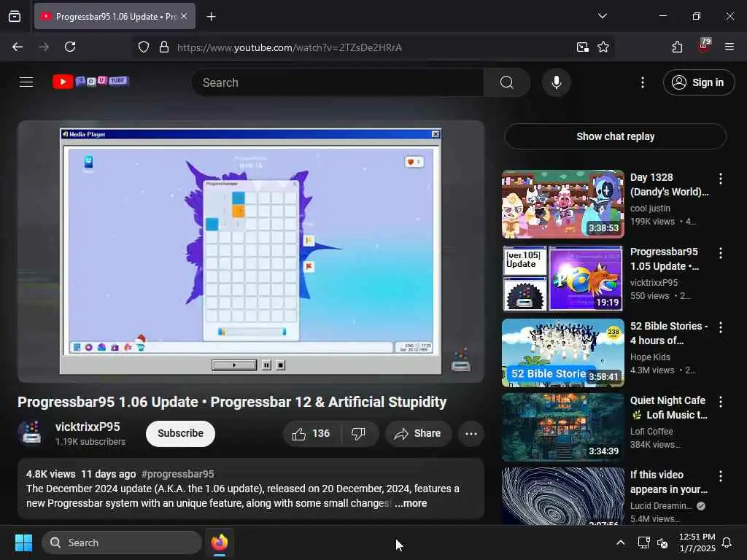The width and height of the screenshot is (747, 560).
Task: Share this video
Action: tap(418, 433)
